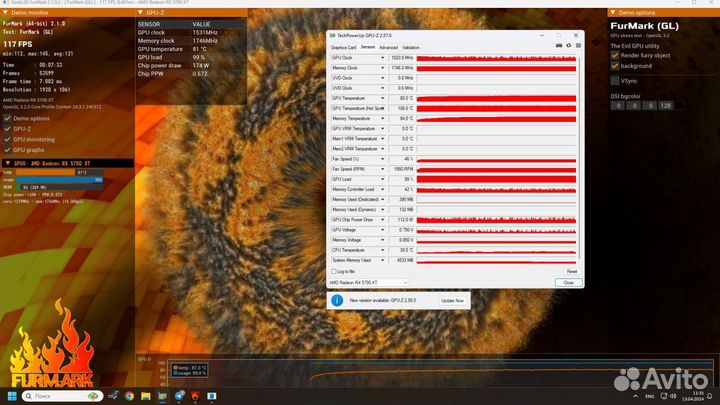The width and height of the screenshot is (720, 405).
Task: Click the GPU usage blue progress bar
Action: pos(60,180)
